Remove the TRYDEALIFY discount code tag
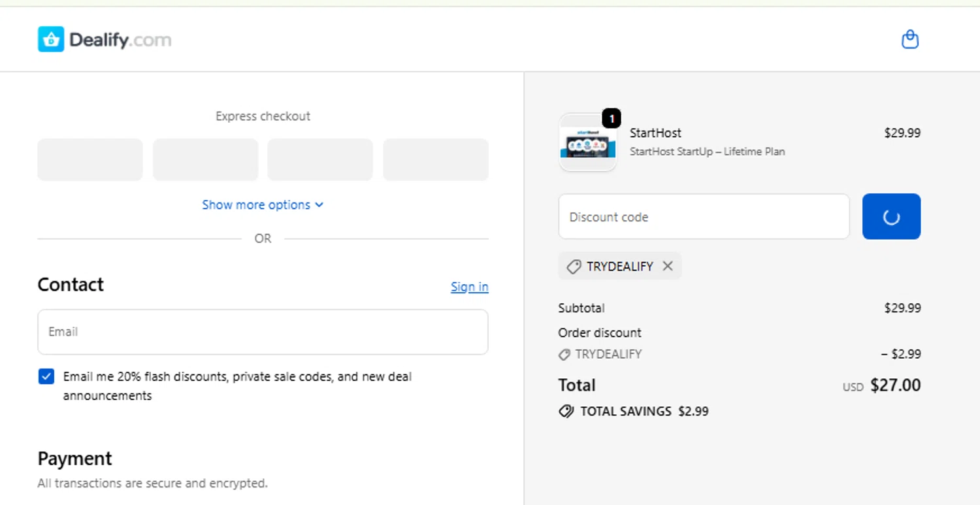This screenshot has height=505, width=980. point(667,266)
